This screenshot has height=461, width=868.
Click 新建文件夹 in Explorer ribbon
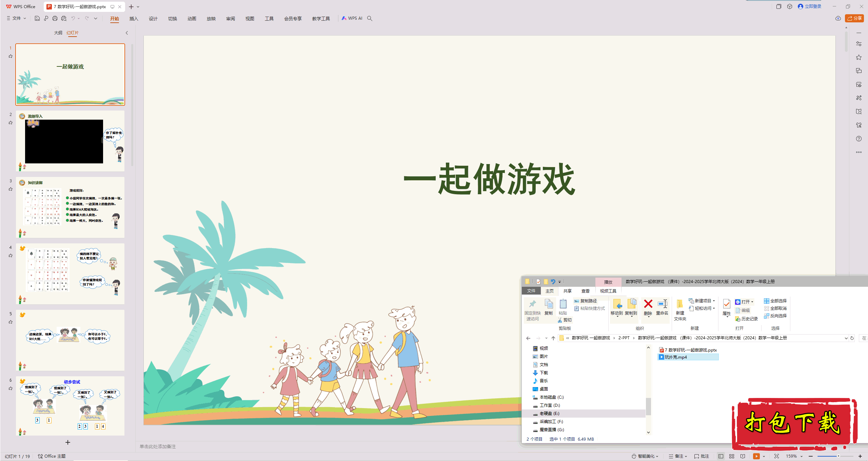click(680, 310)
